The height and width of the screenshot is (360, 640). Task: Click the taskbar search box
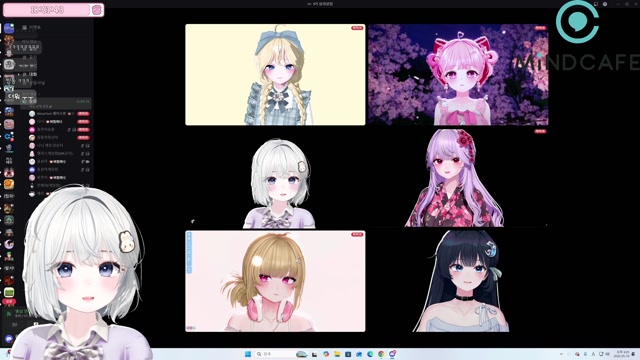point(282,354)
